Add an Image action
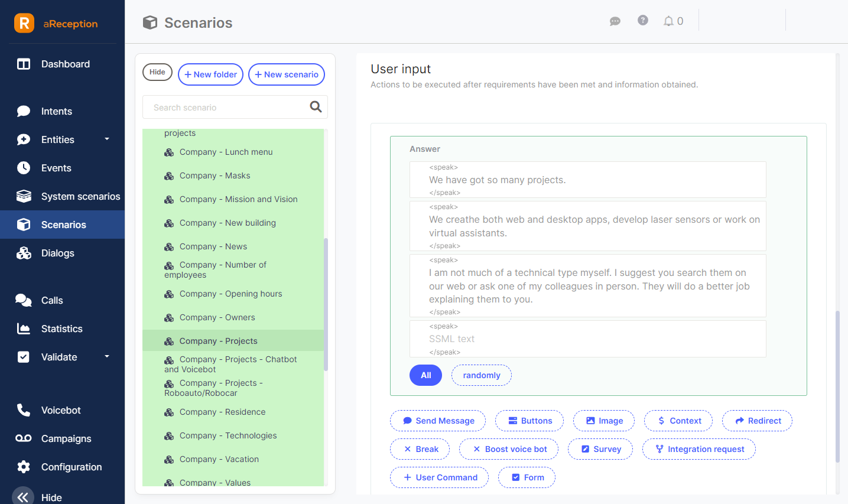Screen dimensions: 848x504 [604, 421]
